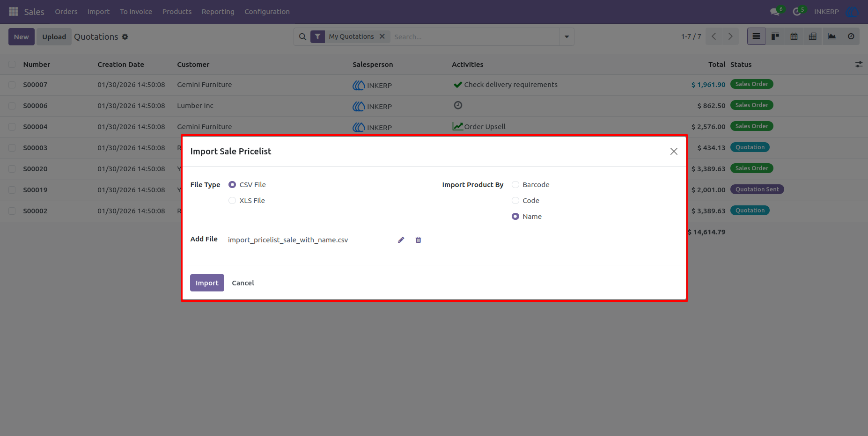Open the activities clock icon in navbar
868x436 pixels.
click(797, 12)
